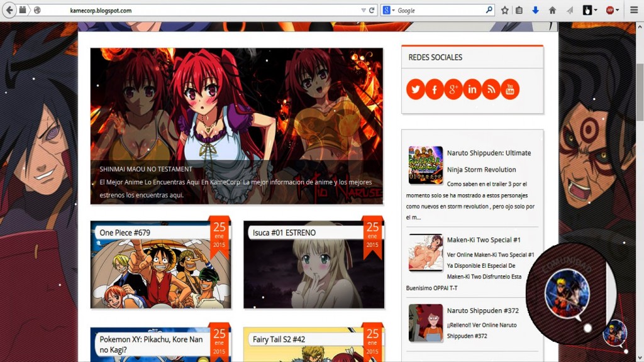Click the Naruto Shippuden #372 thumbnail
This screenshot has height=362, width=644.
(x=426, y=323)
